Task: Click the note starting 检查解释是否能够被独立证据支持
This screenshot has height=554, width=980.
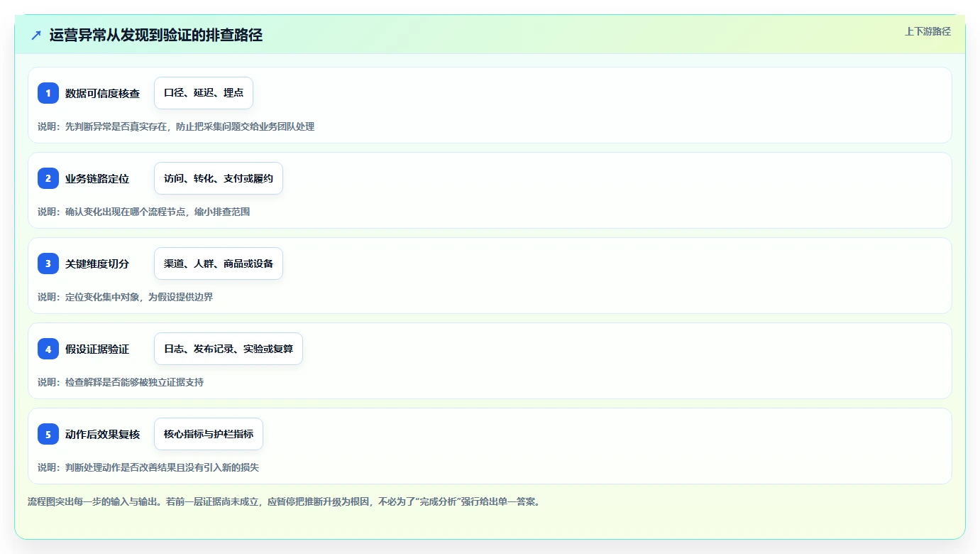Action: click(121, 382)
